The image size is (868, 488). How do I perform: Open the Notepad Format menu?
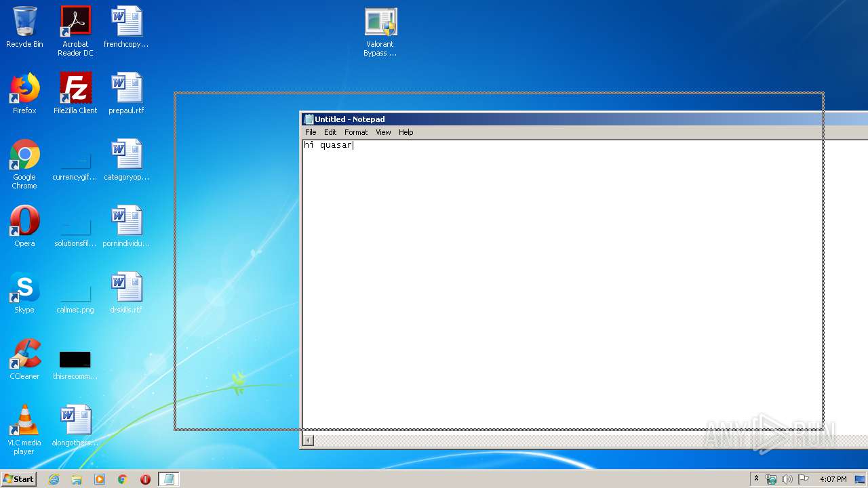(356, 132)
